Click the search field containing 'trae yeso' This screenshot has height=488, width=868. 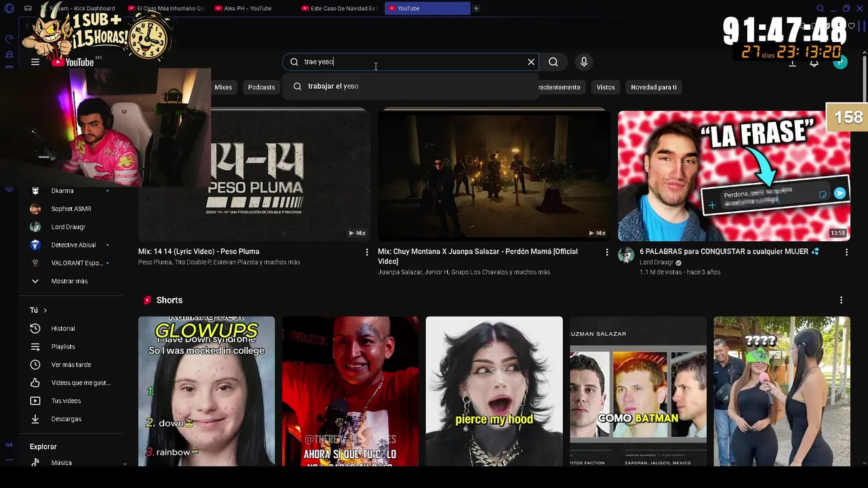point(411,62)
